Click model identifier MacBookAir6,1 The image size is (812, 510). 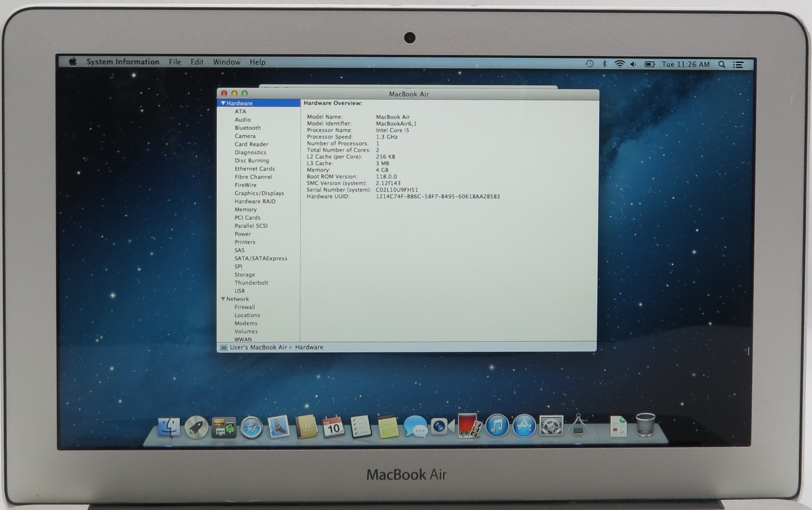[396, 123]
